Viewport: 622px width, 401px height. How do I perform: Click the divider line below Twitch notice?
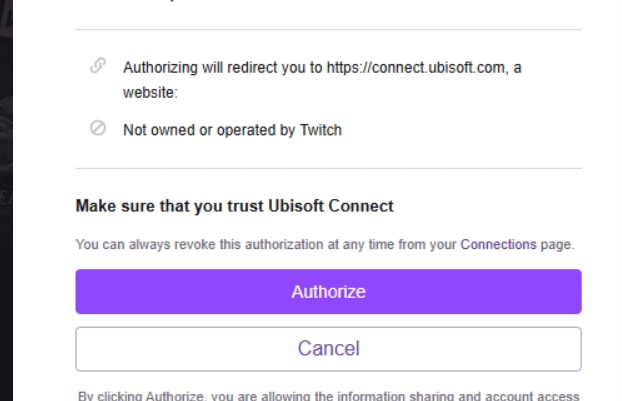coord(328,168)
